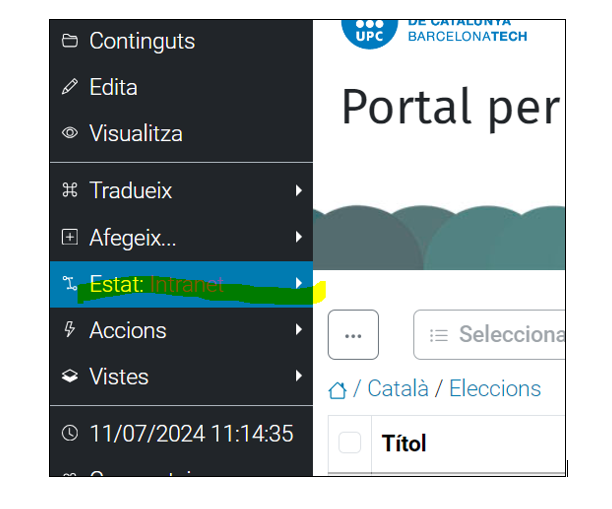The height and width of the screenshot is (509, 612).
Task: Open the Selecciona dropdown button
Action: pyautogui.click(x=489, y=335)
